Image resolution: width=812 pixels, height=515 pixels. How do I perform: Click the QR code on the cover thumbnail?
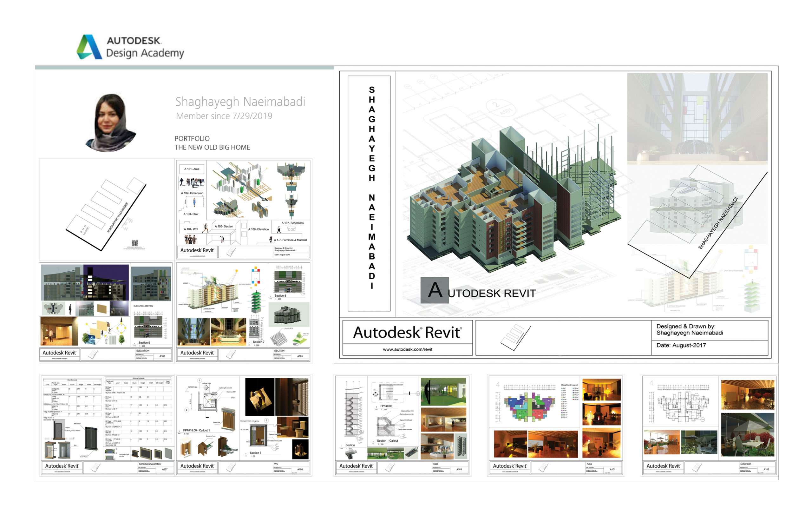tap(134, 243)
